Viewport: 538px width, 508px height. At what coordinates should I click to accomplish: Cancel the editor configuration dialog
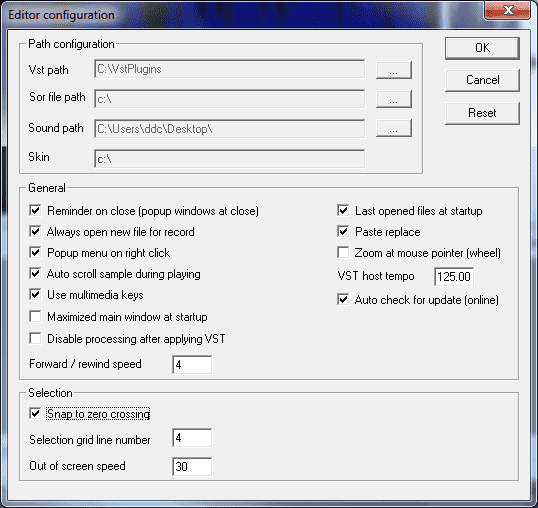pos(482,80)
